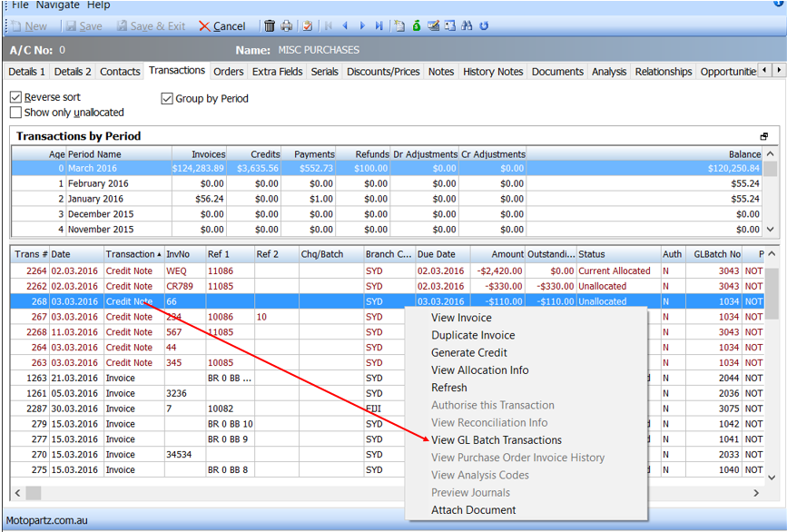
Task: Open the Orders tab
Action: (229, 72)
